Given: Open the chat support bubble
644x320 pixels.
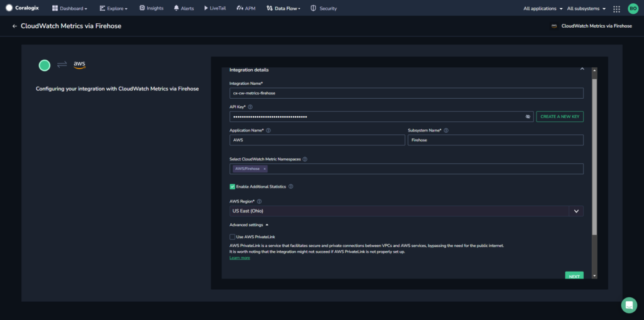Looking at the screenshot, I should [x=629, y=305].
